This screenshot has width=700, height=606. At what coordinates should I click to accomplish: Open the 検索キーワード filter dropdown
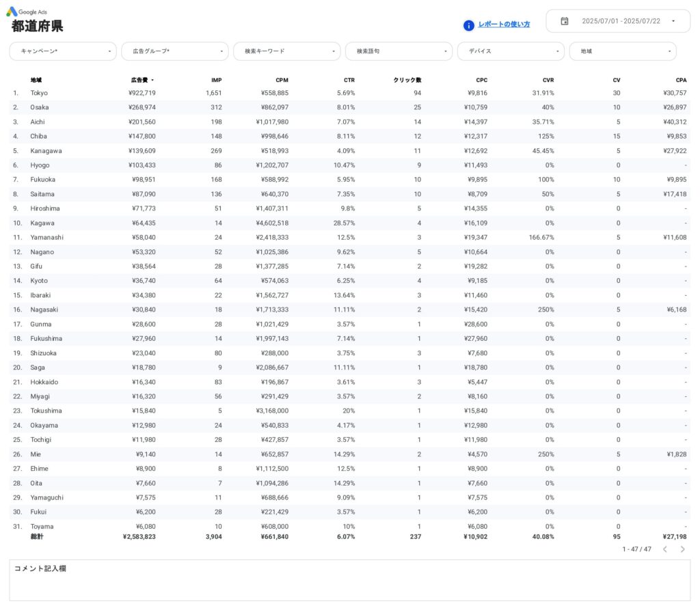click(x=287, y=51)
